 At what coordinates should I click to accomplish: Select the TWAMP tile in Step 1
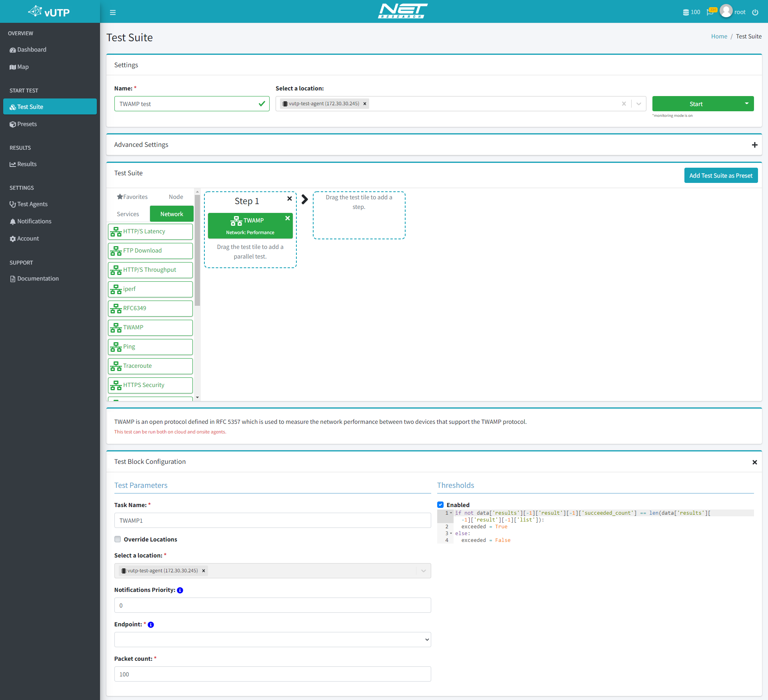click(x=250, y=226)
